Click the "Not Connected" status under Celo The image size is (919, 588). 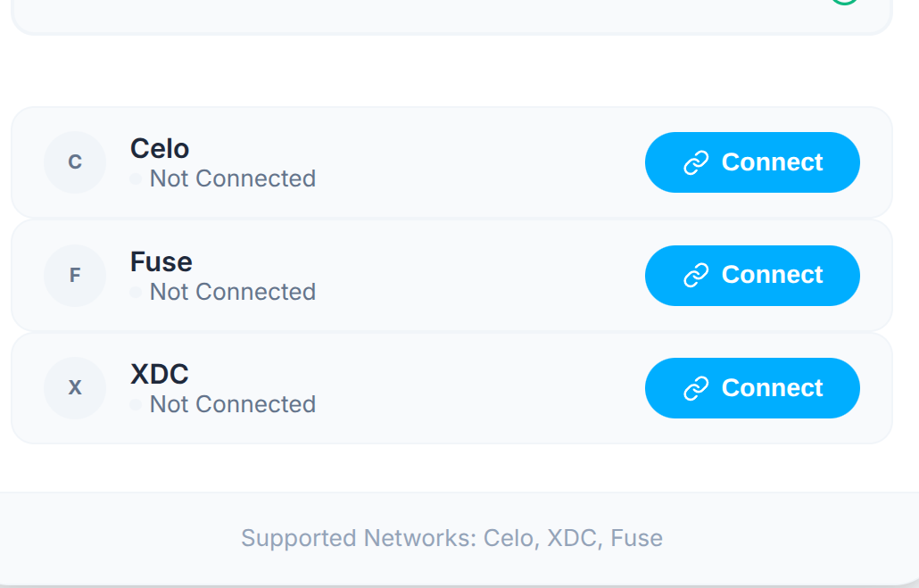[x=232, y=179]
